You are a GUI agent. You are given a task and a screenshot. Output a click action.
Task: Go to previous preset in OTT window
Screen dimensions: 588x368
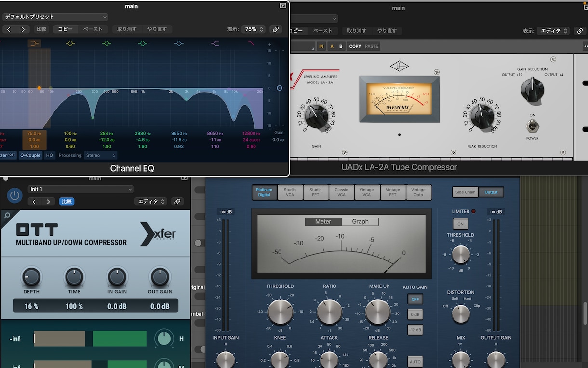tap(34, 202)
